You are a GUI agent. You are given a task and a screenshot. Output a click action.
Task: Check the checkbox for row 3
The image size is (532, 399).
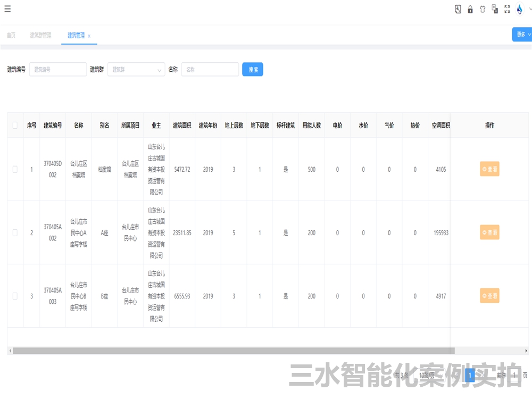pyautogui.click(x=14, y=296)
